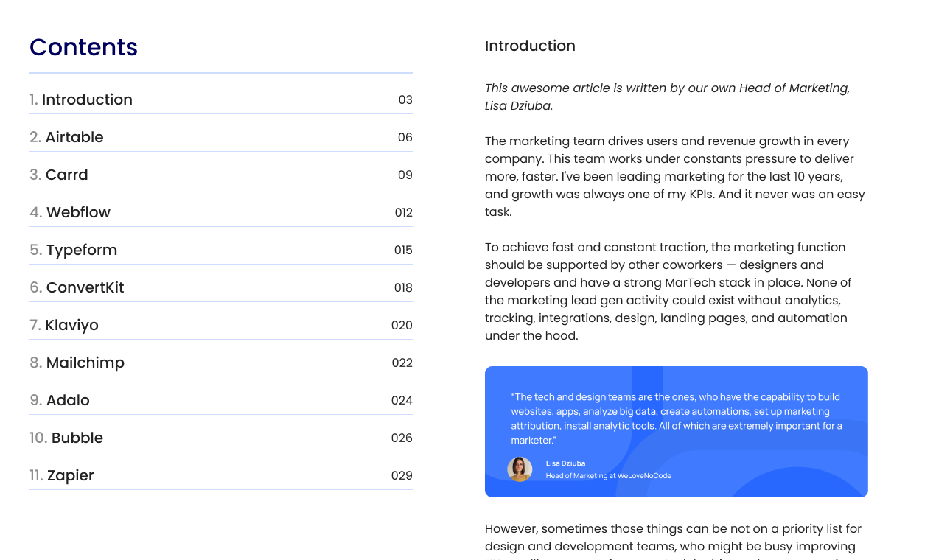Open the Zapier contents entry
This screenshot has height=560, width=936.
[221, 475]
